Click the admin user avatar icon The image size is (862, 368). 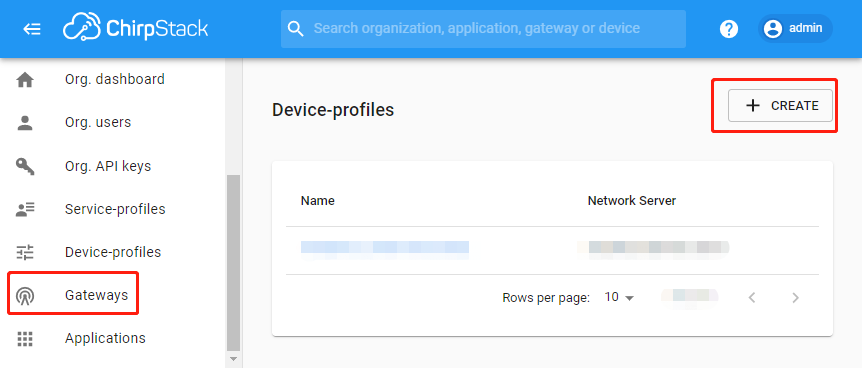click(773, 29)
